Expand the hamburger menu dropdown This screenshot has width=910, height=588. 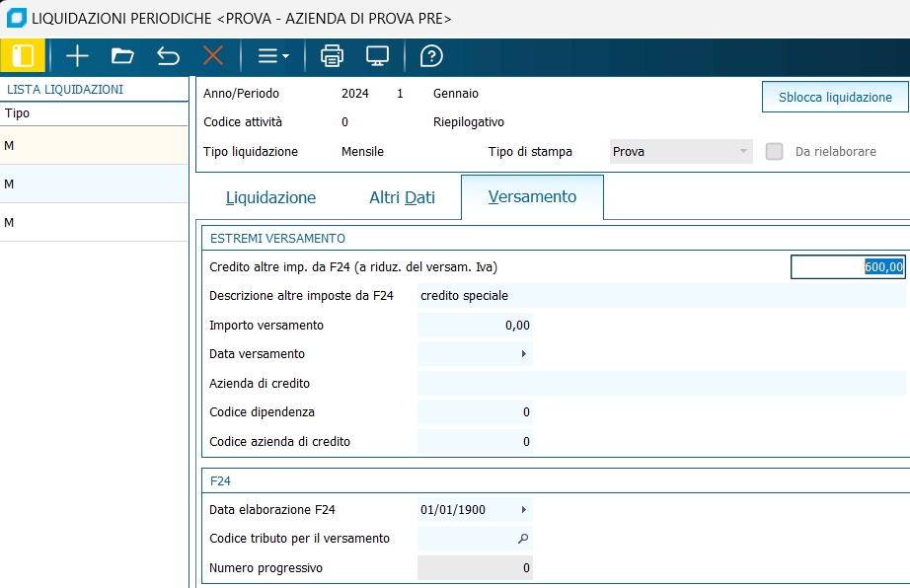(273, 56)
